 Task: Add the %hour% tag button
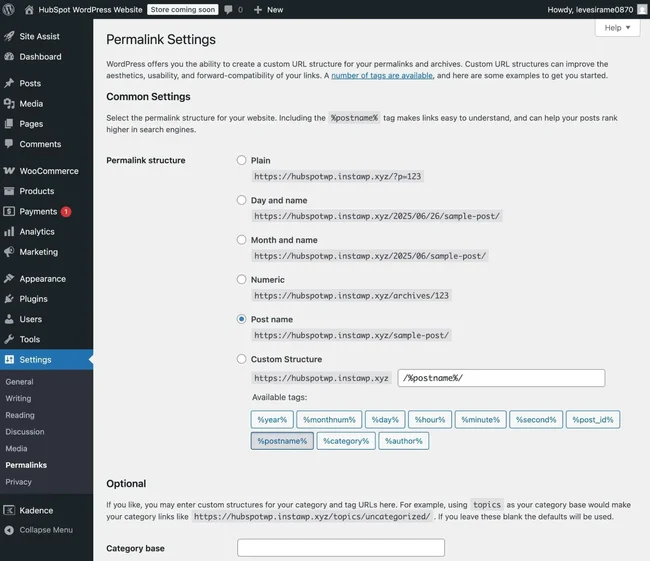pos(430,420)
